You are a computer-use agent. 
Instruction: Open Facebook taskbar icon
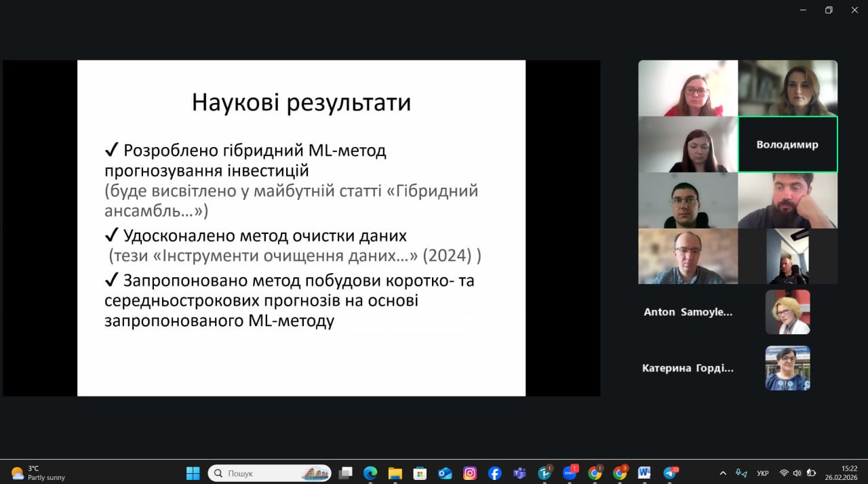pos(494,473)
